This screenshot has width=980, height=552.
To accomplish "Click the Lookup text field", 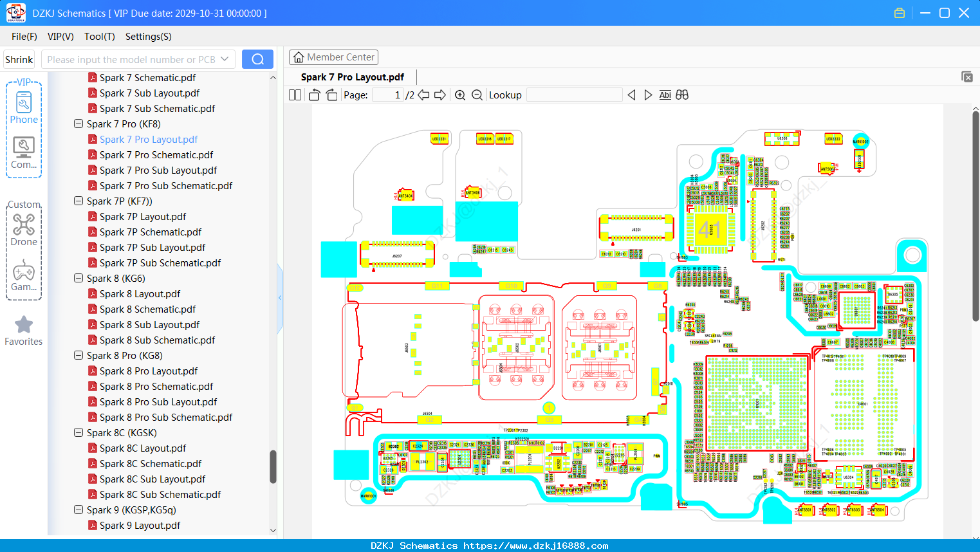I will pyautogui.click(x=574, y=95).
